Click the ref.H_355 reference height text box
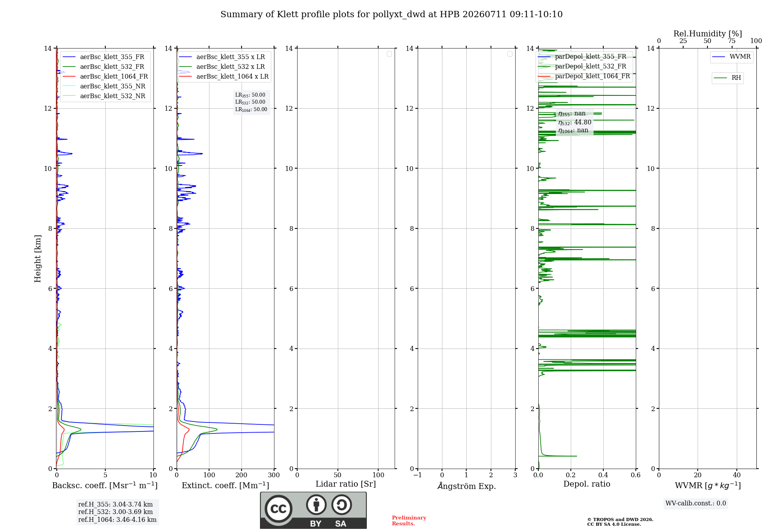783x532 pixels. click(117, 512)
